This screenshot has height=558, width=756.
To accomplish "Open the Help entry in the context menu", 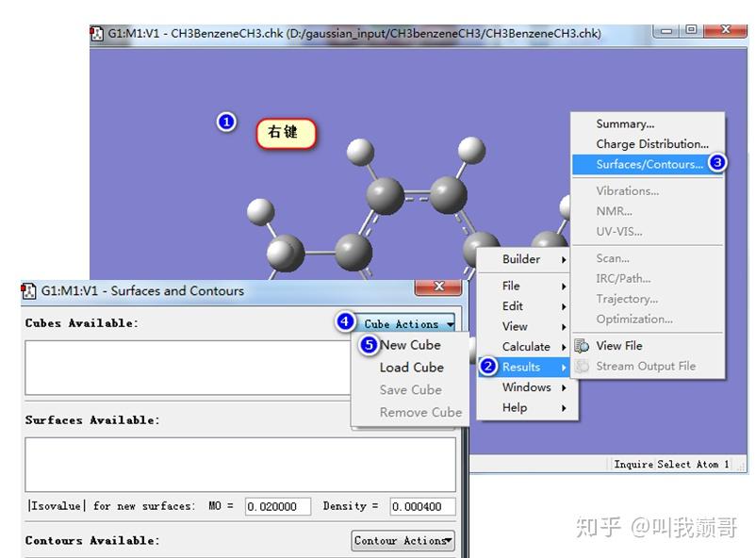I will (513, 407).
